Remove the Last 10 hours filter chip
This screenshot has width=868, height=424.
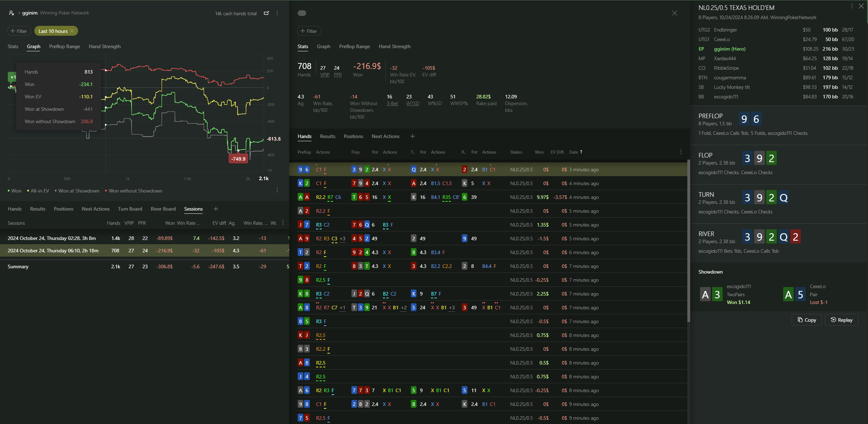tap(72, 31)
